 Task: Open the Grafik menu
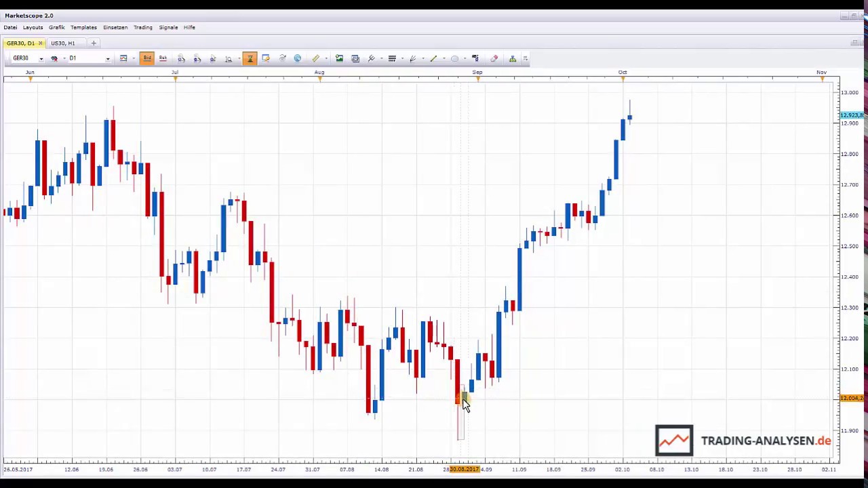coord(57,28)
